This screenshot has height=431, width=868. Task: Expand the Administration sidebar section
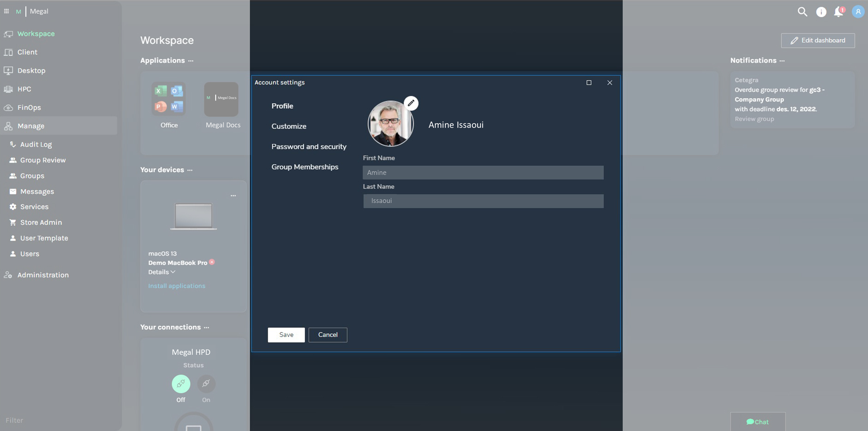(x=43, y=275)
